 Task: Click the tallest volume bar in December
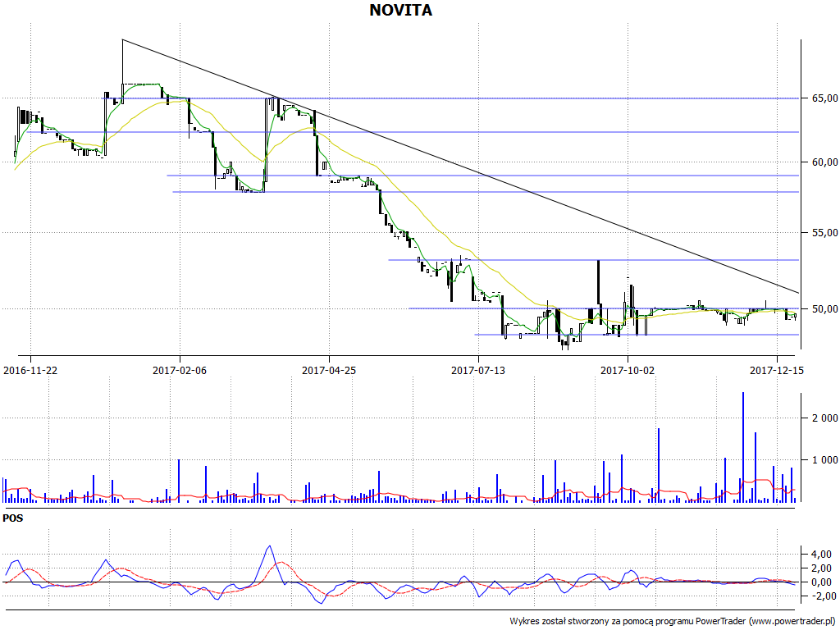743,447
